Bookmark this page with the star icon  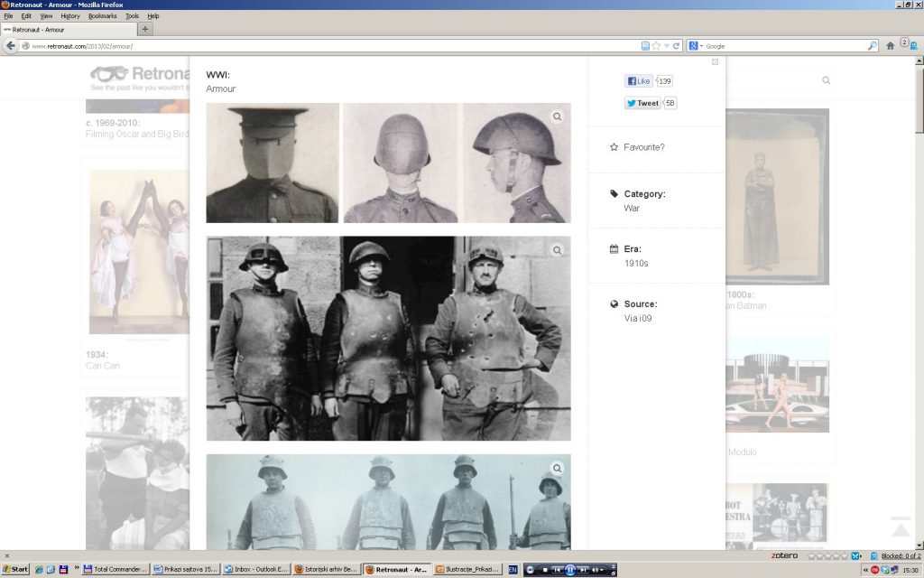tap(656, 46)
